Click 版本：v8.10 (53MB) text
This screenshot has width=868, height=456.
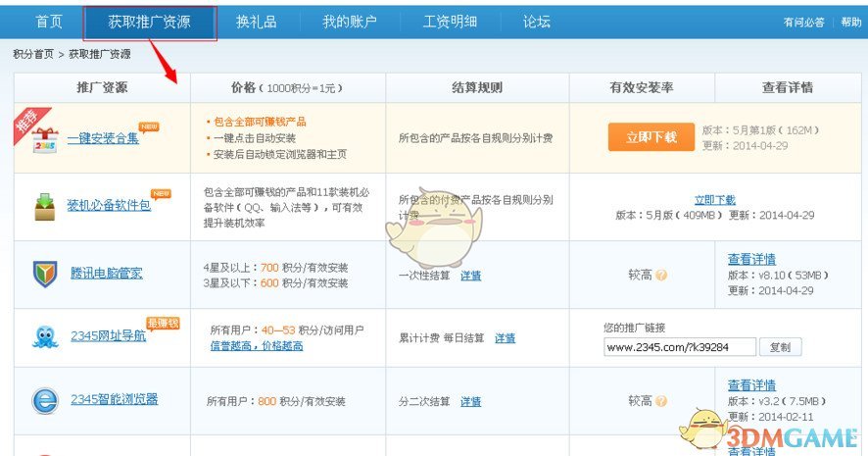[778, 275]
